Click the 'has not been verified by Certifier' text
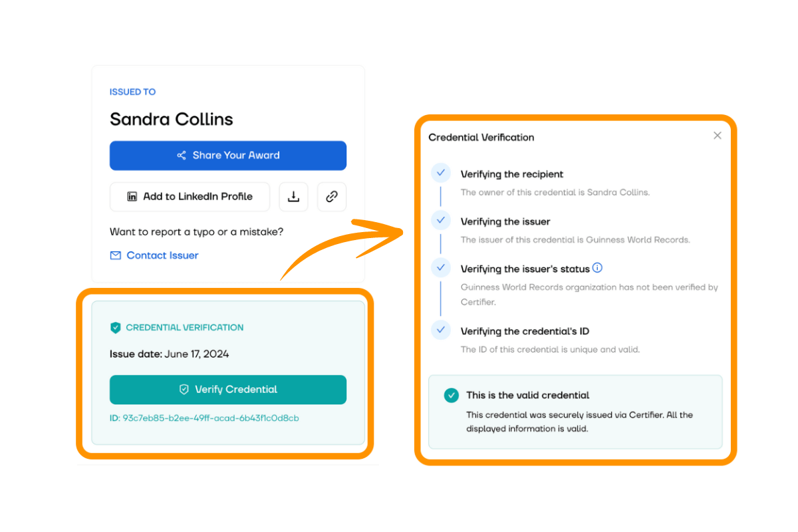The image size is (798, 532). [x=589, y=295]
